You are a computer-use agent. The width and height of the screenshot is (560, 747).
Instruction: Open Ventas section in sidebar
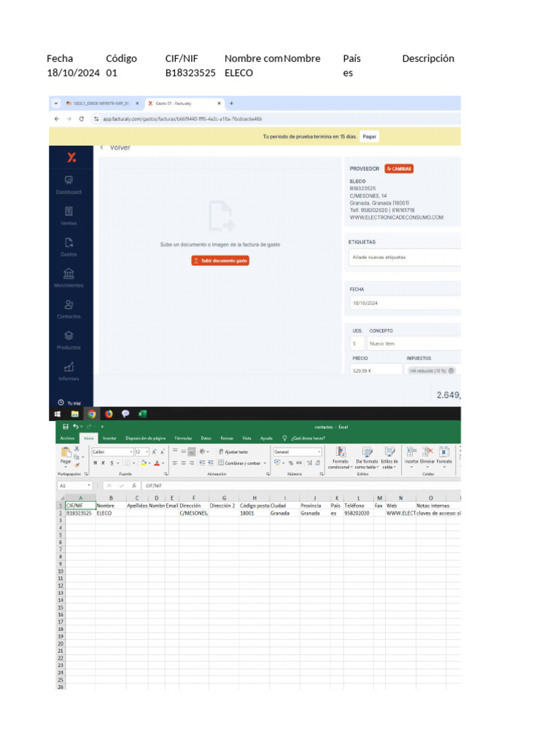click(69, 216)
